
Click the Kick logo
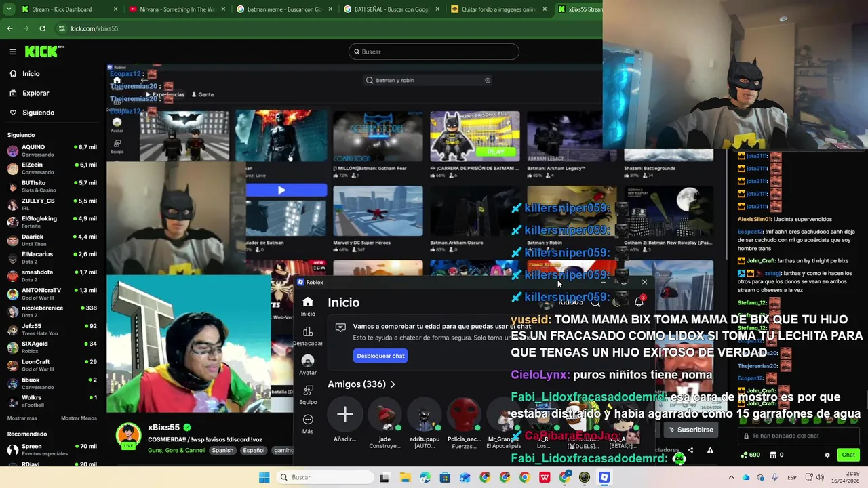(x=44, y=52)
